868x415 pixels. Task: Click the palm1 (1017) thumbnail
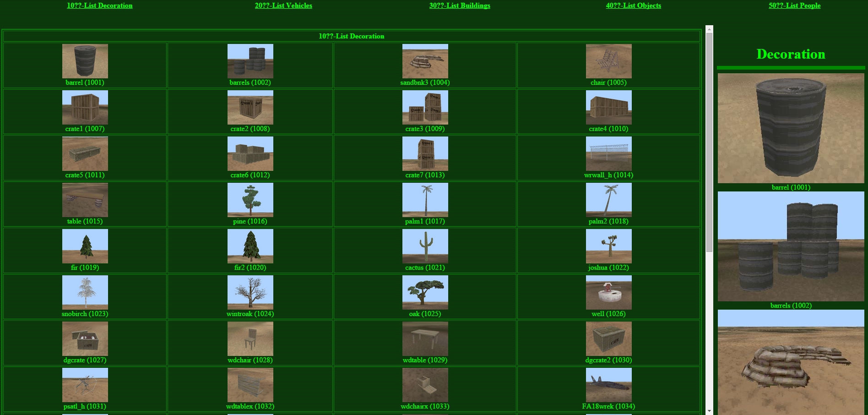pos(425,200)
